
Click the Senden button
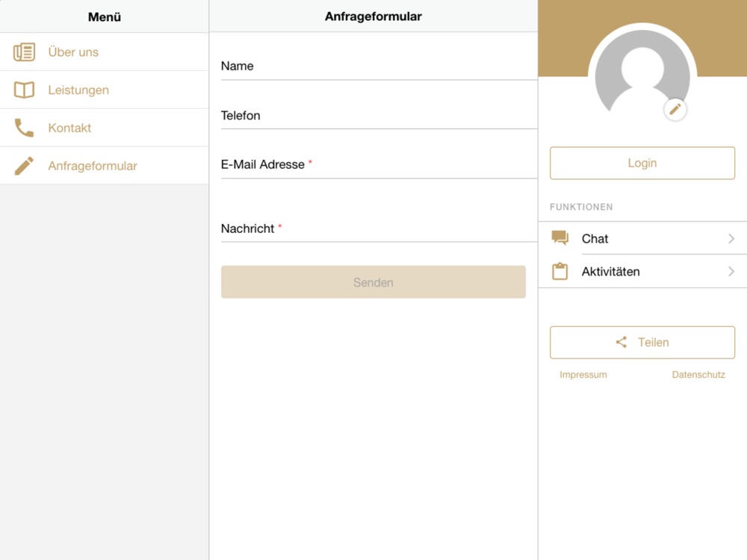coord(373,282)
